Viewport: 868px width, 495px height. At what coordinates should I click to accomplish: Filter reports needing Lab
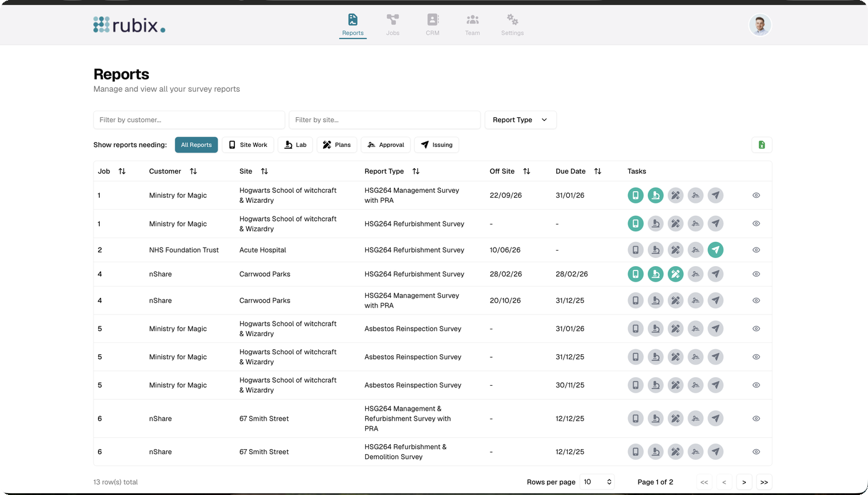pos(295,145)
